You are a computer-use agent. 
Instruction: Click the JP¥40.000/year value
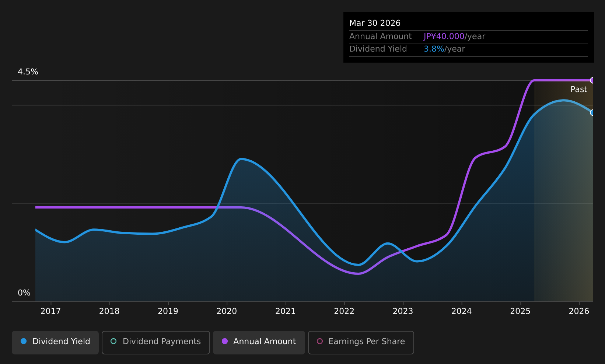pos(454,36)
